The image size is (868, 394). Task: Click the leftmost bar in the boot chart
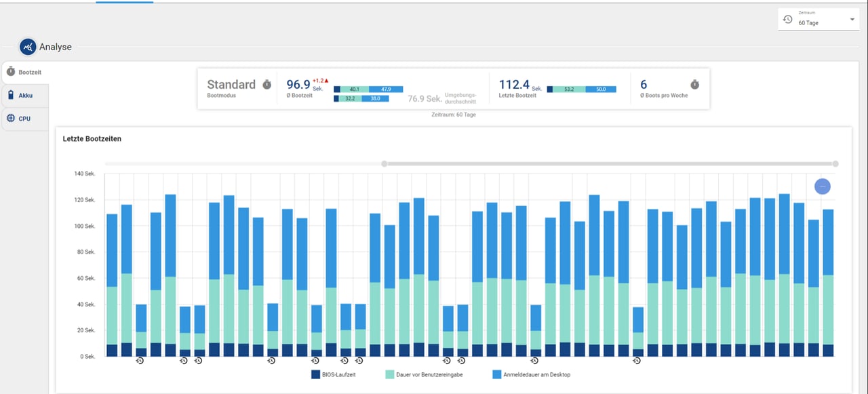coord(112,285)
